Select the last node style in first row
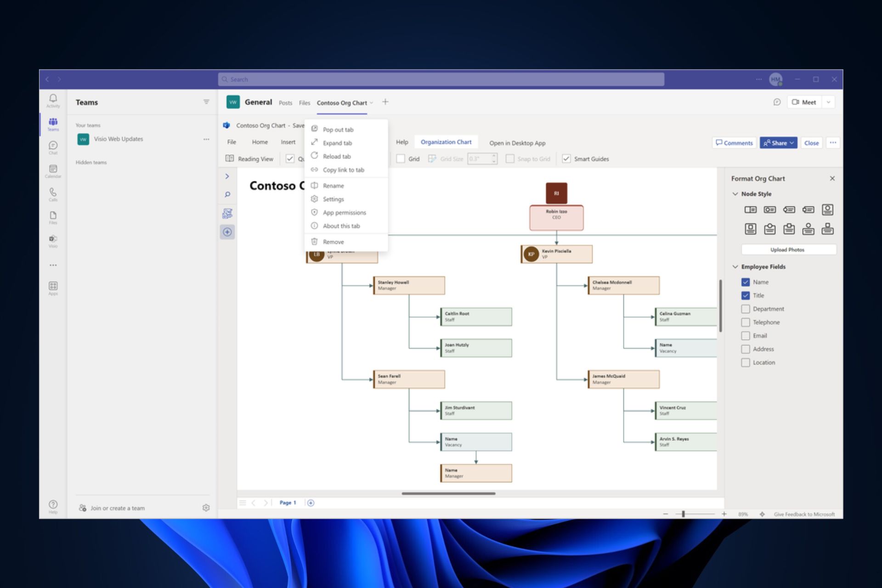This screenshot has width=882, height=588. click(828, 210)
